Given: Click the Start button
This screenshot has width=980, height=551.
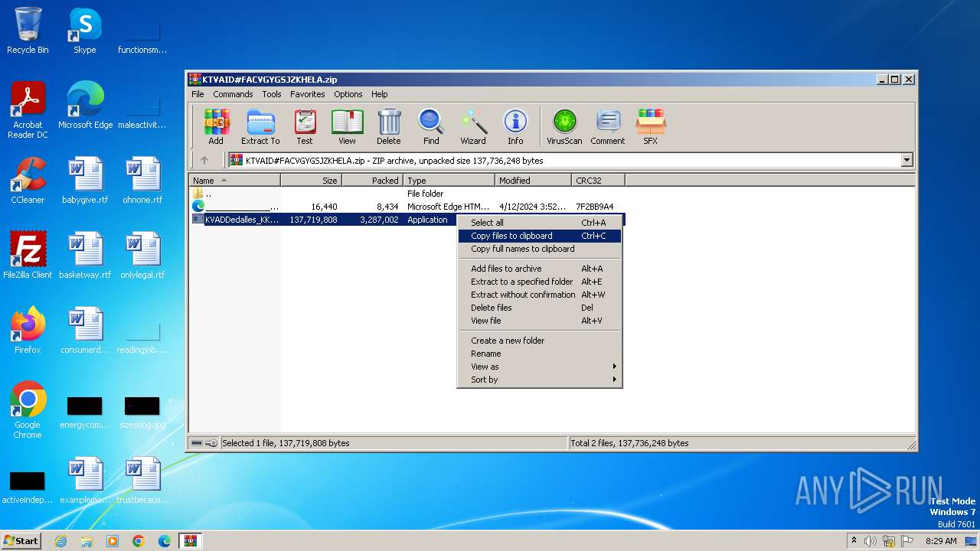Looking at the screenshot, I should [x=21, y=541].
